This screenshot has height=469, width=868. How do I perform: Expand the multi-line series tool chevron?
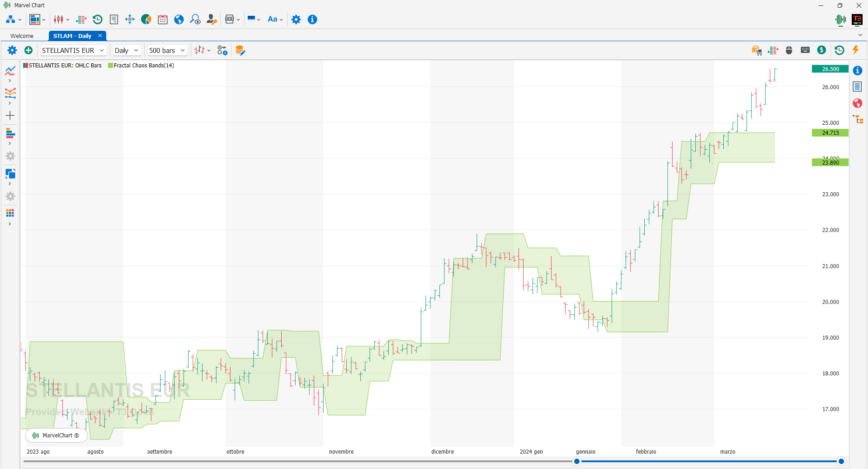pyautogui.click(x=9, y=103)
